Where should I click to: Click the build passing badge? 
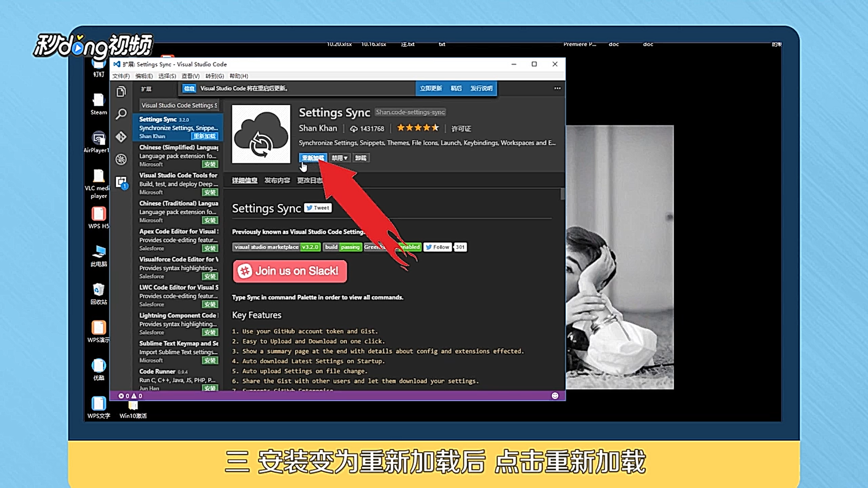342,247
